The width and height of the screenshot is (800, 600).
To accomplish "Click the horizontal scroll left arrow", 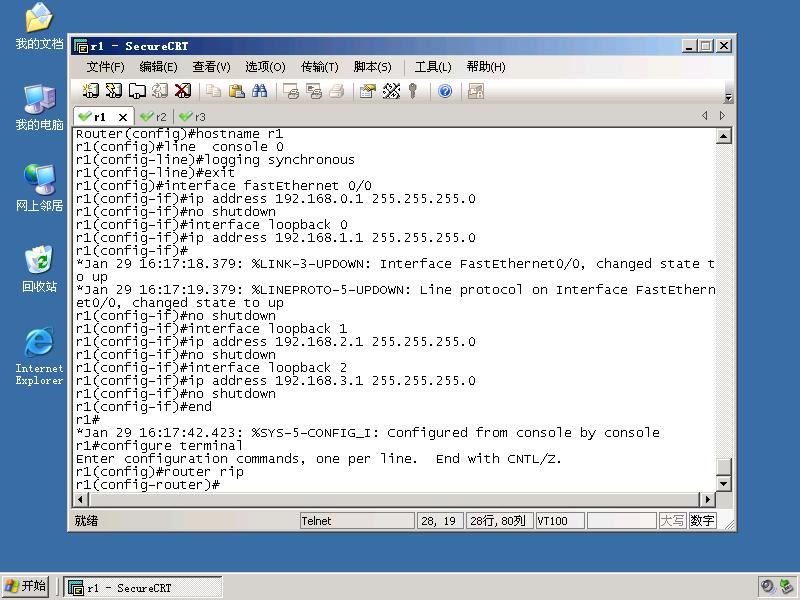I will pyautogui.click(x=80, y=499).
